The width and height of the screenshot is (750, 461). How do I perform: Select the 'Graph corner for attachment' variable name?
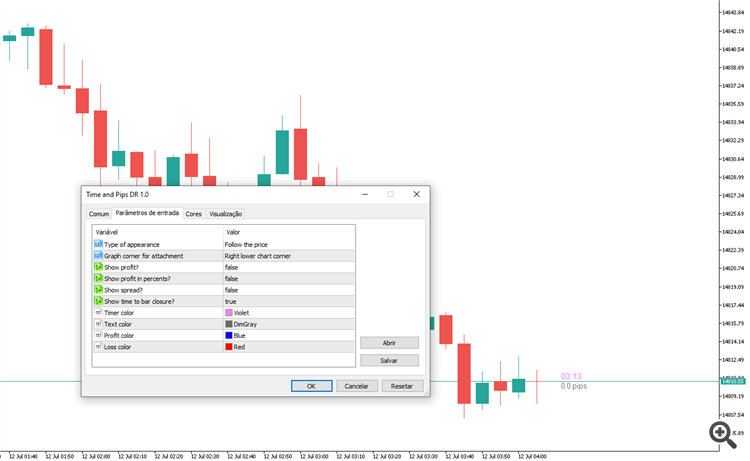point(143,256)
